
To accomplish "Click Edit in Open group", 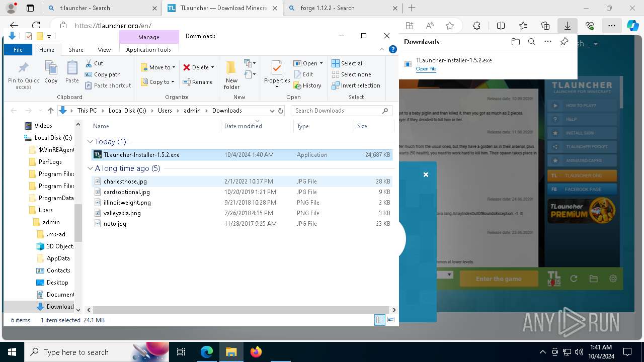I will pyautogui.click(x=303, y=74).
